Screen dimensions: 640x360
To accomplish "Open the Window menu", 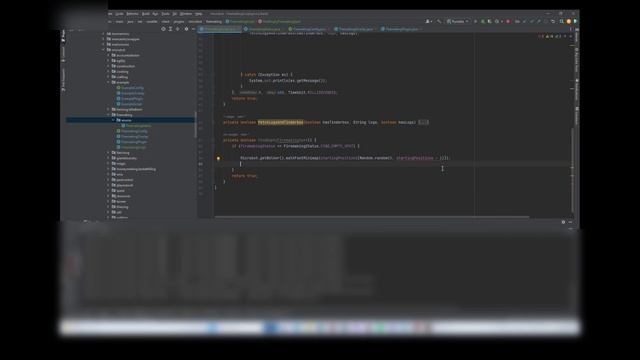I will tap(186, 14).
